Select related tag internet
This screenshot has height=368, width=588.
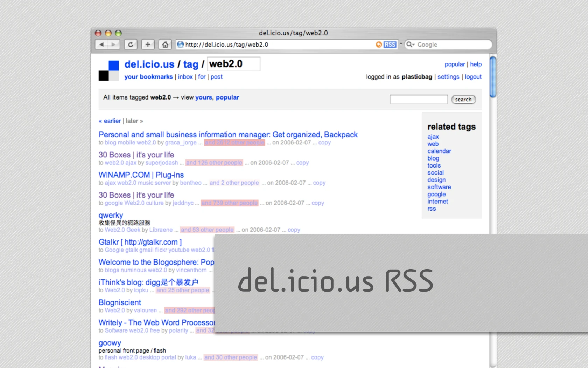pyautogui.click(x=437, y=202)
